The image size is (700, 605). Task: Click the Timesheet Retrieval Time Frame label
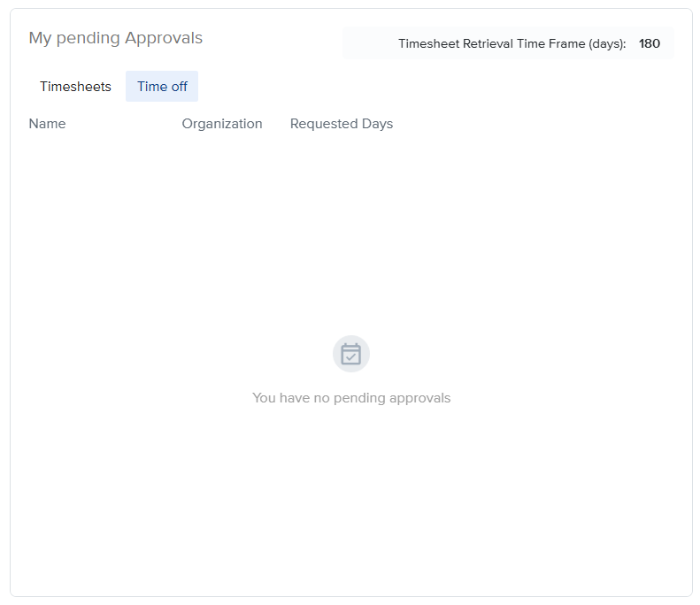[x=512, y=43]
